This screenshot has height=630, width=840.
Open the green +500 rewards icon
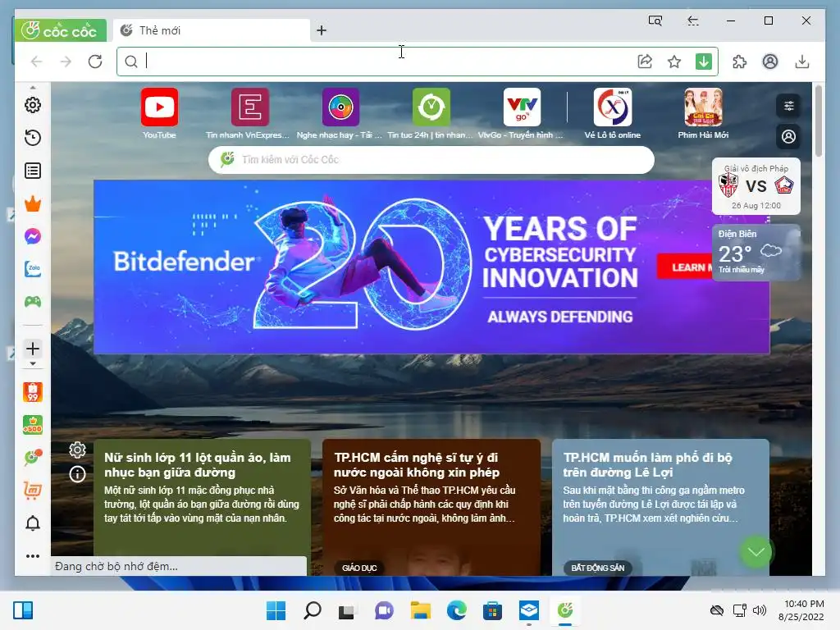[33, 425]
